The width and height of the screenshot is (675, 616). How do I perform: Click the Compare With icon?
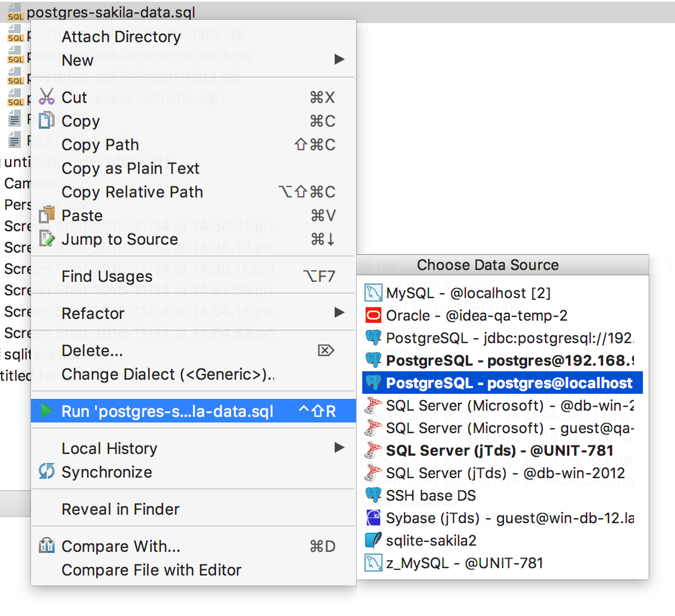(x=47, y=546)
